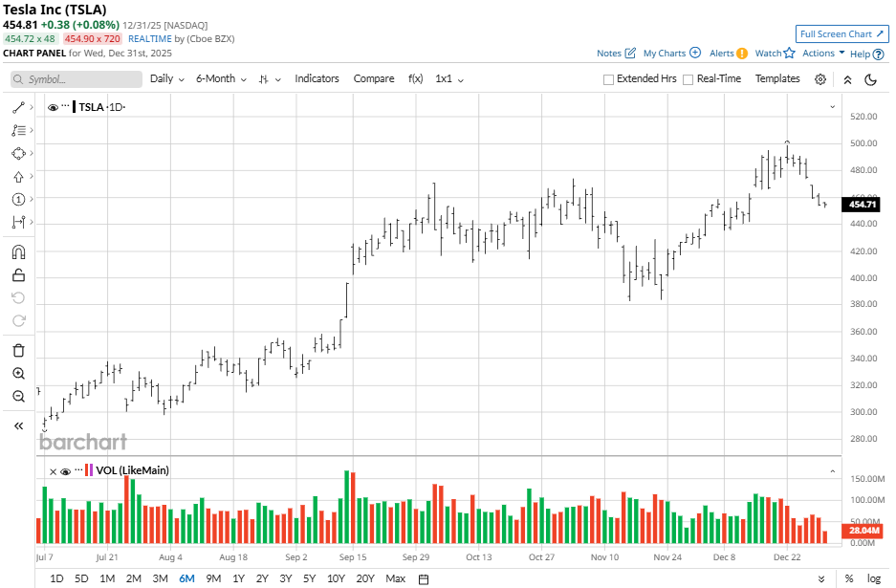This screenshot has width=896, height=588.
Task: Click the My Charts plus icon
Action: coord(695,53)
